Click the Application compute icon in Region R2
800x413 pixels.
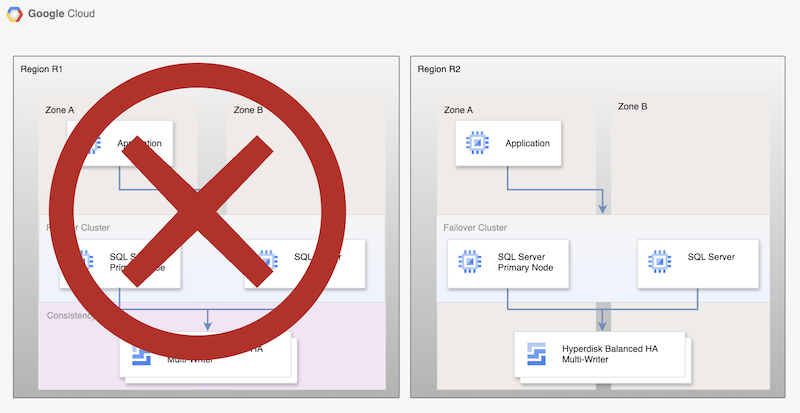pyautogui.click(x=477, y=144)
